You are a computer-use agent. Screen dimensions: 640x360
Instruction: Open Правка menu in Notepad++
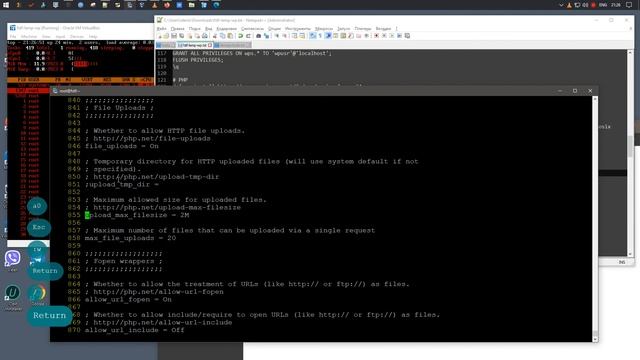pos(177,29)
